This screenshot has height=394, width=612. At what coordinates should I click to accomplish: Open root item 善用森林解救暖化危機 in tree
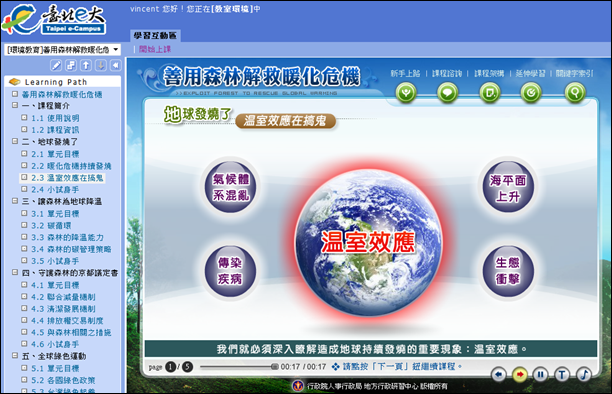click(x=62, y=94)
